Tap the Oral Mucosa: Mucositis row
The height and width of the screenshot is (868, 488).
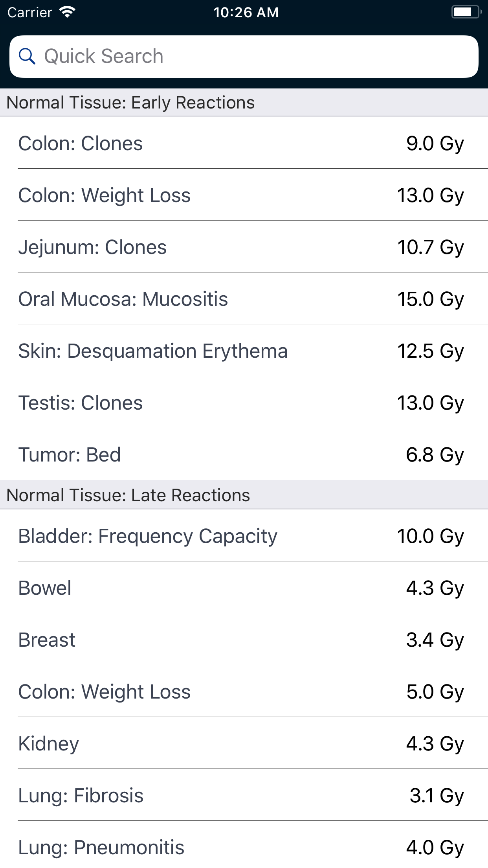point(244,299)
